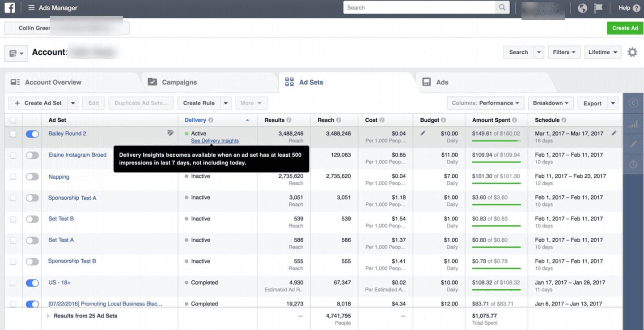Open the account settings gear icon
The height and width of the screenshot is (330, 644).
coord(632,52)
